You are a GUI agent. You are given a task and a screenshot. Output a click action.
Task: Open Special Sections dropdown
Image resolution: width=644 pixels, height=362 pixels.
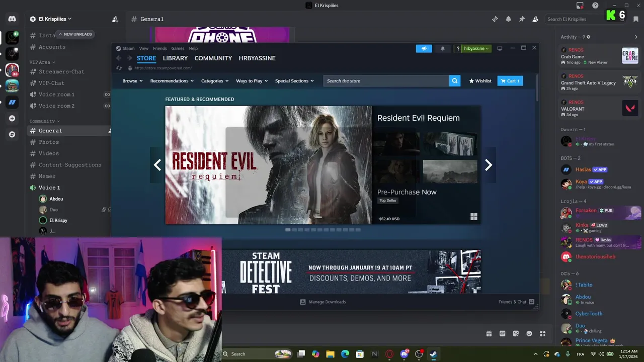pos(294,80)
